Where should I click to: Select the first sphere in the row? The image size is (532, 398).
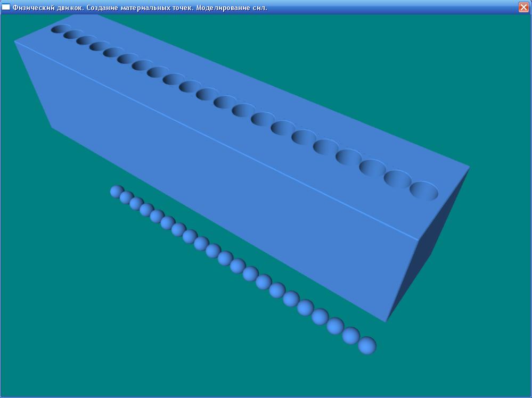[x=117, y=192]
